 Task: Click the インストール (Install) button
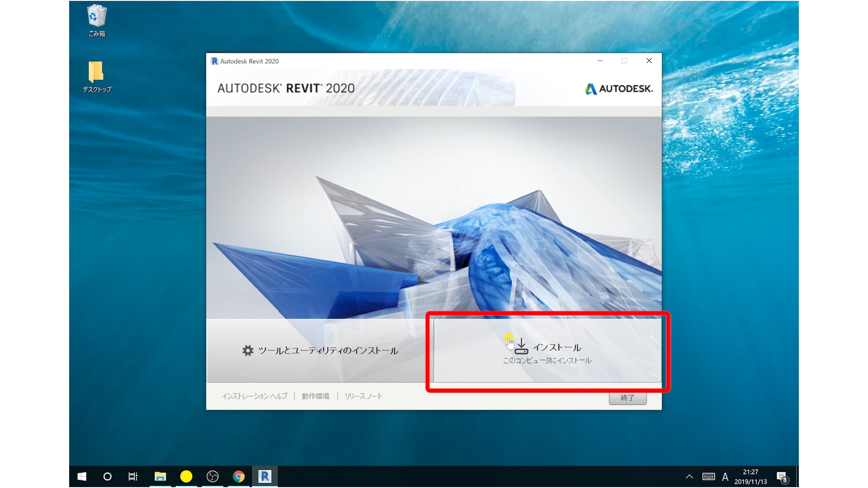[547, 351]
